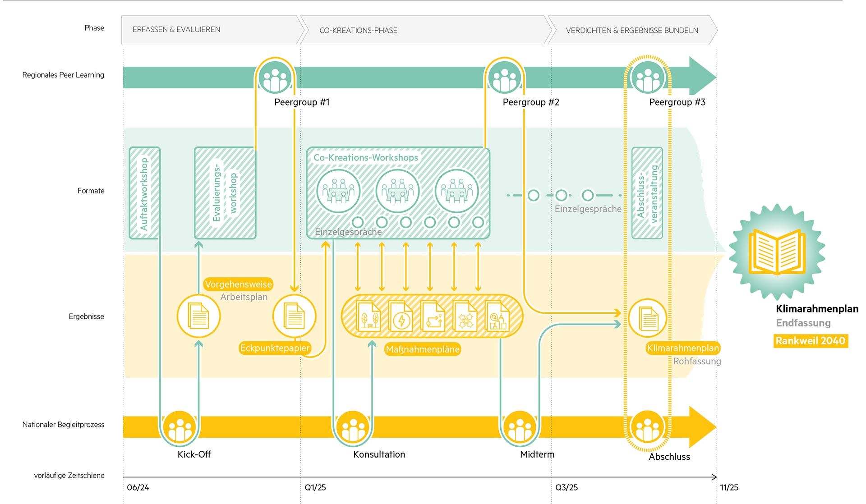Click the middle Co-Kreations-Workshops meeting icon
Screen dimensions: 866x504
[x=397, y=191]
